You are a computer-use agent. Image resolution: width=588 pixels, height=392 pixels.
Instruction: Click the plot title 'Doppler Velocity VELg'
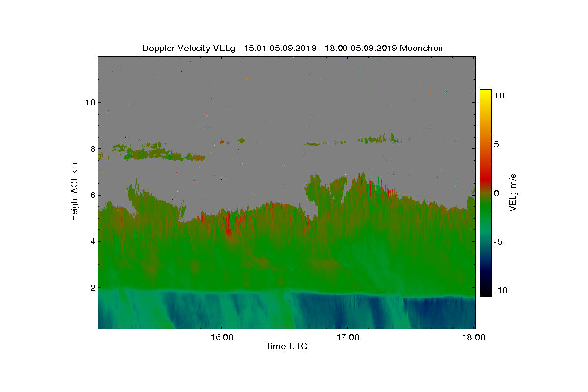(189, 48)
